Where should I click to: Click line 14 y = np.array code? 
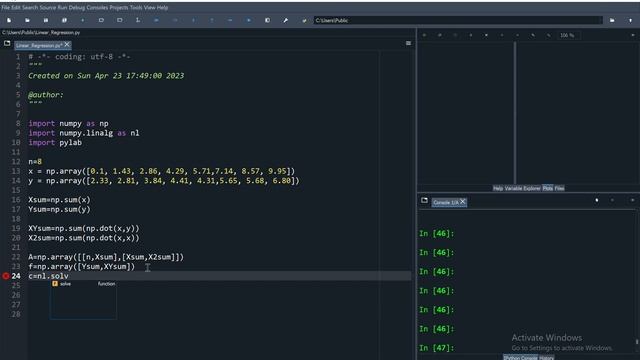[164, 181]
